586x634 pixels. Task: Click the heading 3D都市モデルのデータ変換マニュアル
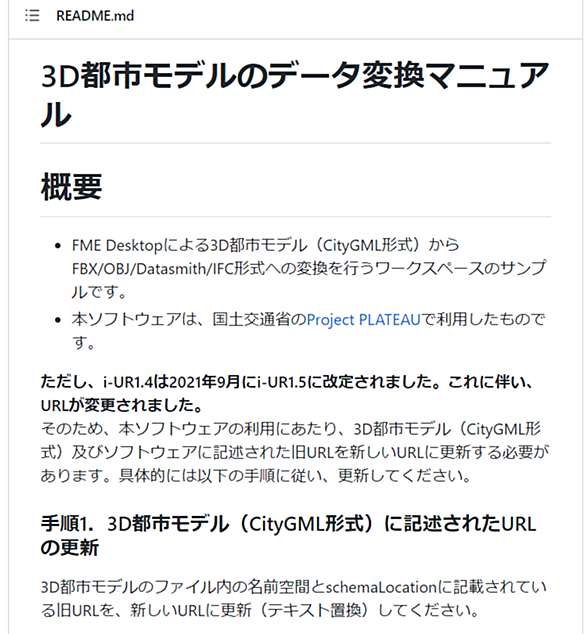(295, 95)
